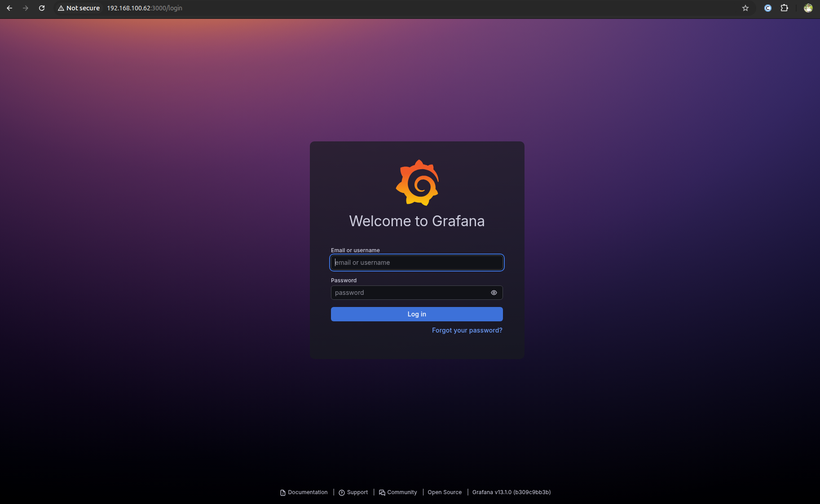Open the browser extensions puzzle icon
This screenshot has height=504, width=820.
pos(785,8)
